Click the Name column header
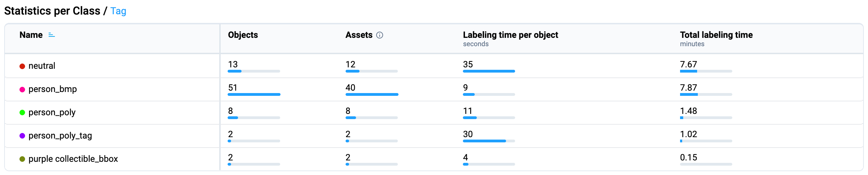 [31, 35]
